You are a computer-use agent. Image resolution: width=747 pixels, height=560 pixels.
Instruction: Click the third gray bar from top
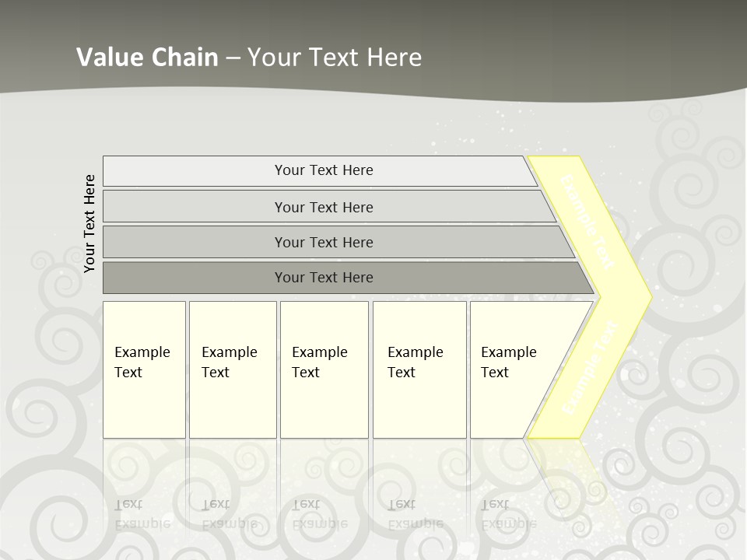(324, 242)
